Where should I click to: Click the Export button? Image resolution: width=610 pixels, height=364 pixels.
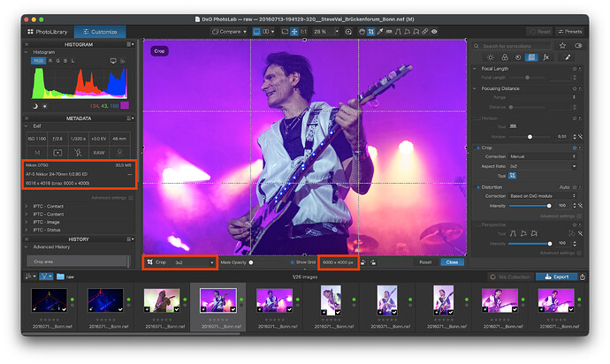click(556, 277)
